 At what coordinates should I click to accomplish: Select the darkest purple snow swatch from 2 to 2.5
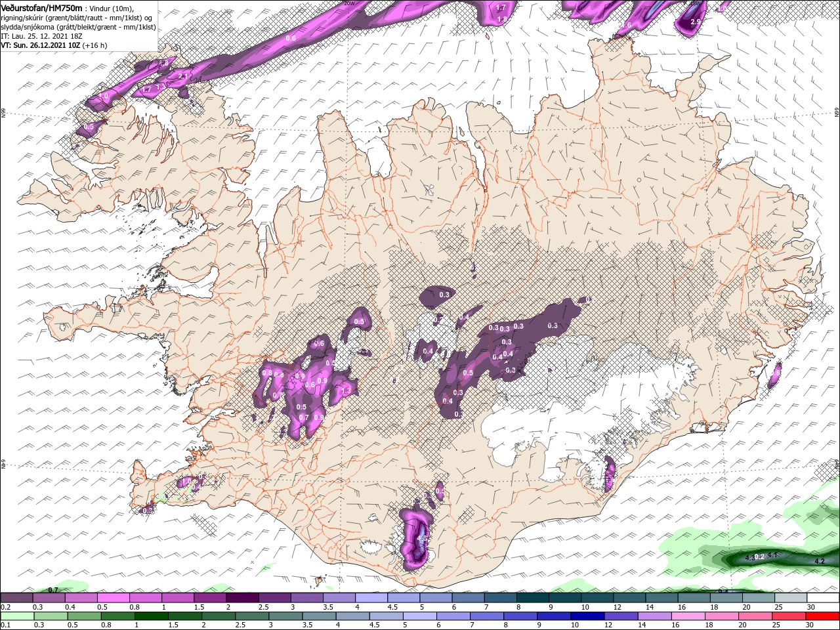(x=243, y=598)
